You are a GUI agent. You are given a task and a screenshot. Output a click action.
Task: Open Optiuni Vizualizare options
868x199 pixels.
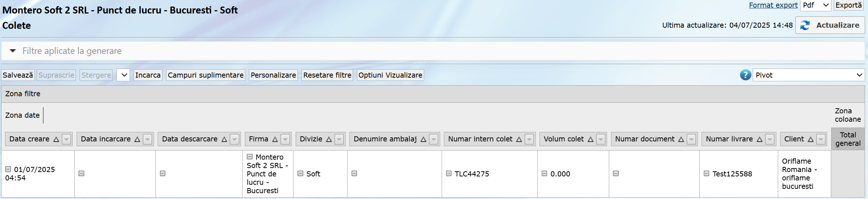(390, 75)
